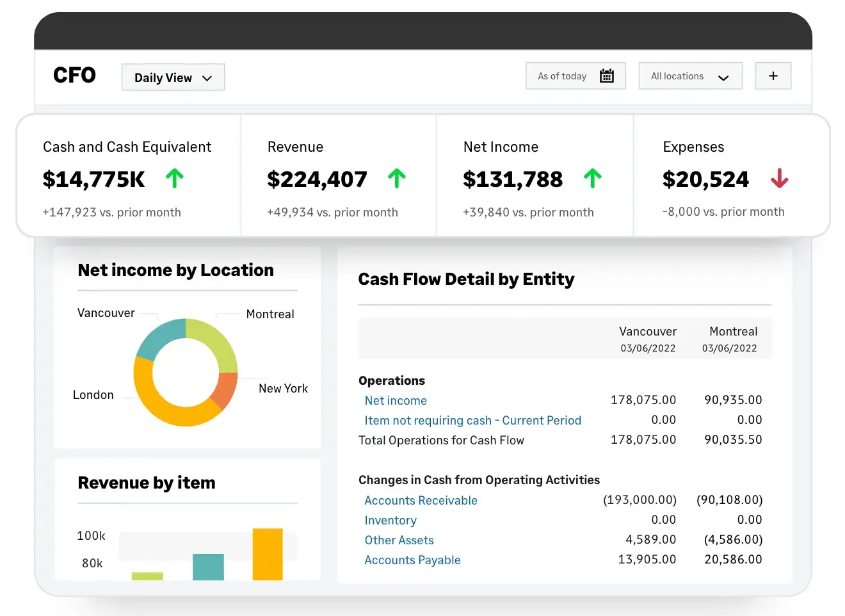Click the green up arrow beside Revenue value
Screen dimensions: 845x616
click(x=397, y=179)
